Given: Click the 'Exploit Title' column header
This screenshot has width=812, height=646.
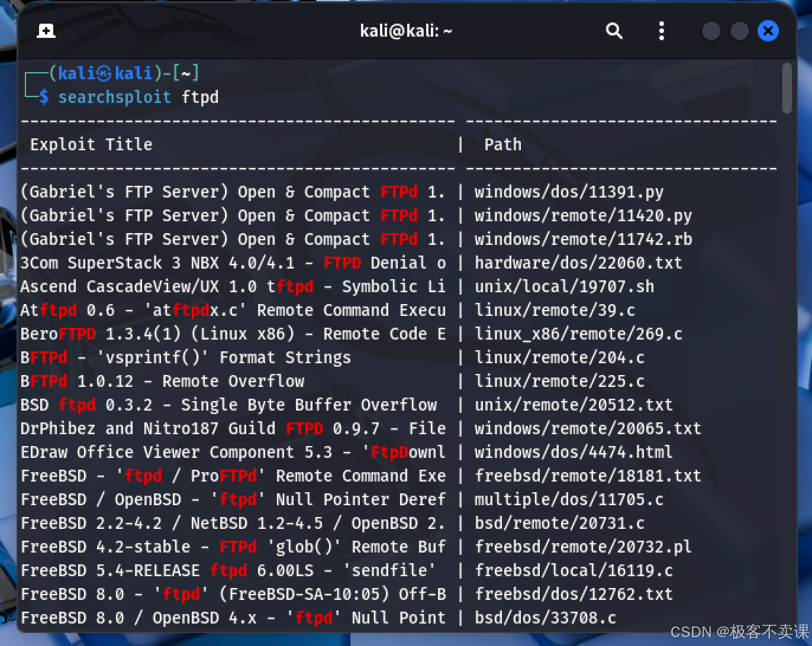Looking at the screenshot, I should (x=91, y=144).
